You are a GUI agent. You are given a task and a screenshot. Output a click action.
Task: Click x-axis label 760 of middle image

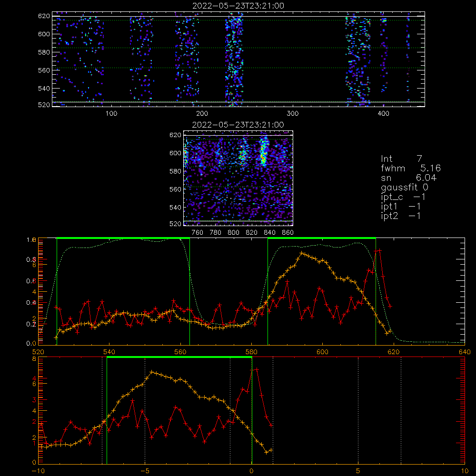pyautogui.click(x=198, y=233)
